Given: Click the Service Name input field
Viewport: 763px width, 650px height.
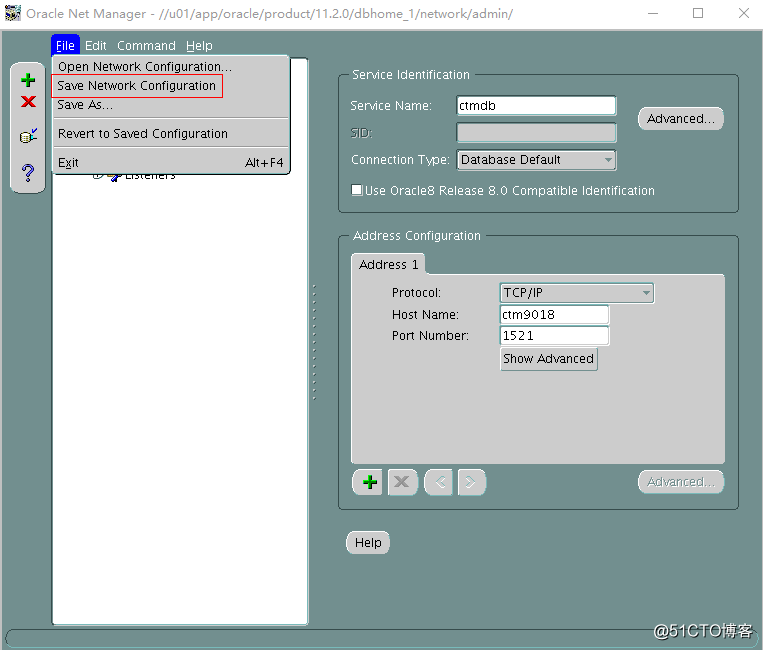Looking at the screenshot, I should point(536,106).
